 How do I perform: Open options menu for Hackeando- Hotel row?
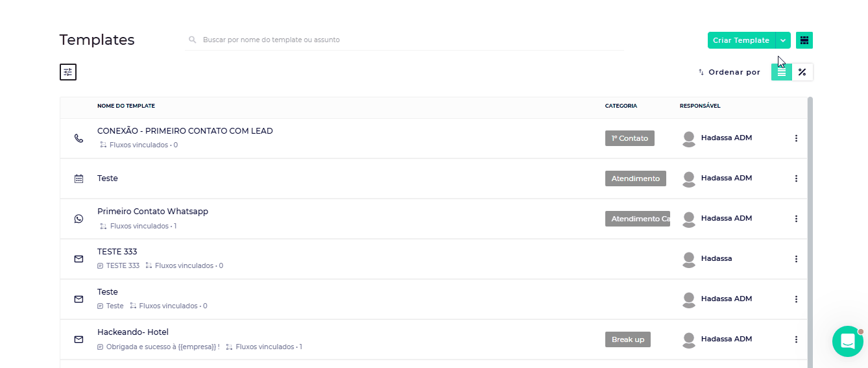[796, 339]
